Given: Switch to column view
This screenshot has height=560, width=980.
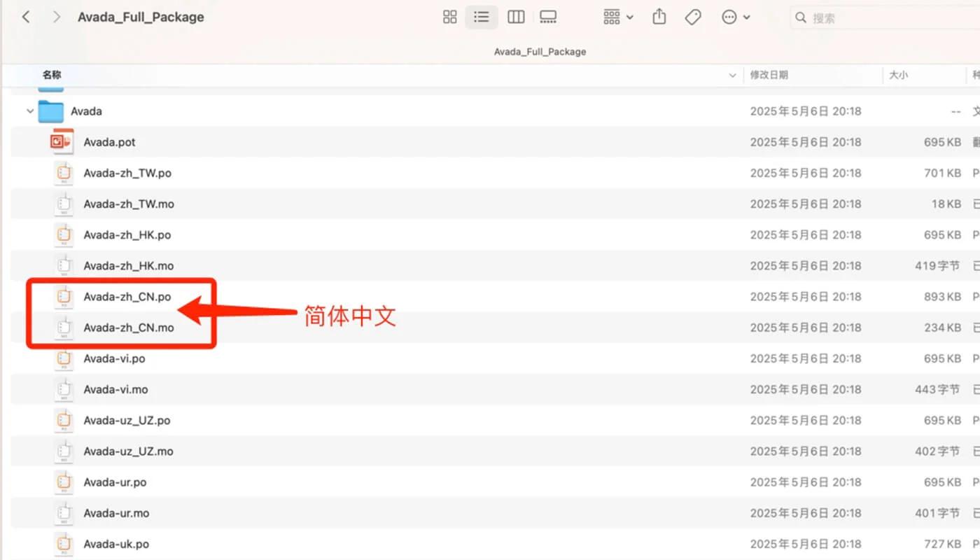Looking at the screenshot, I should pos(516,17).
